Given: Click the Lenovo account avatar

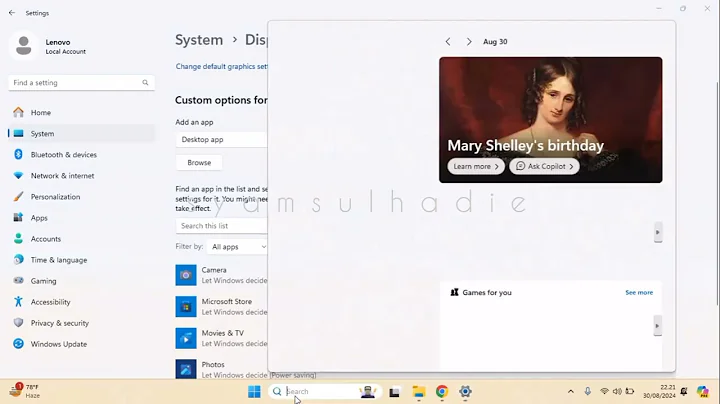Looking at the screenshot, I should [23, 46].
